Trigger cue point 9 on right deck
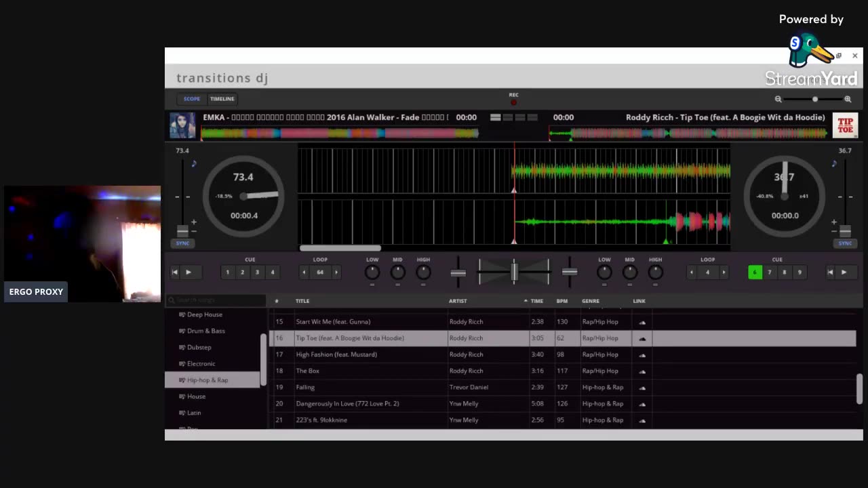The image size is (868, 488). (x=800, y=272)
